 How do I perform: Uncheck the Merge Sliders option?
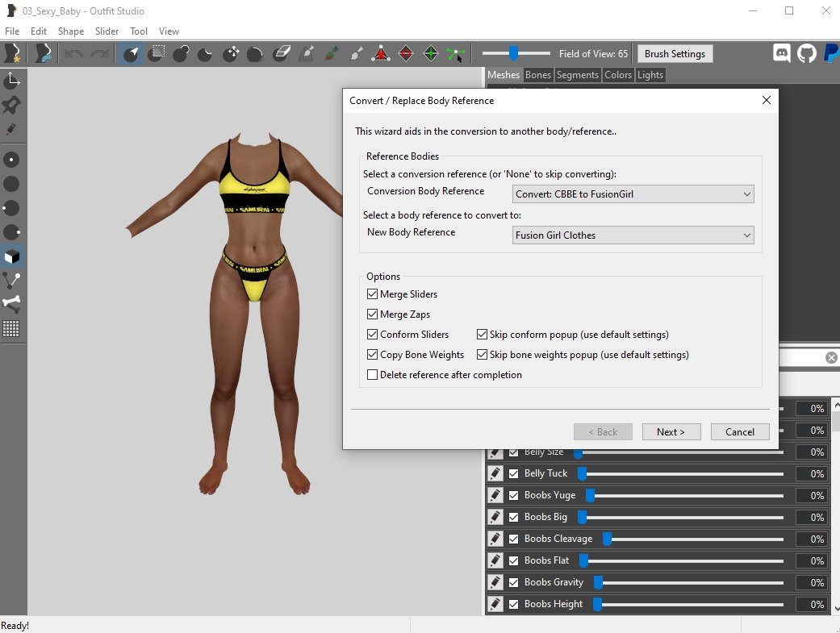pos(372,294)
